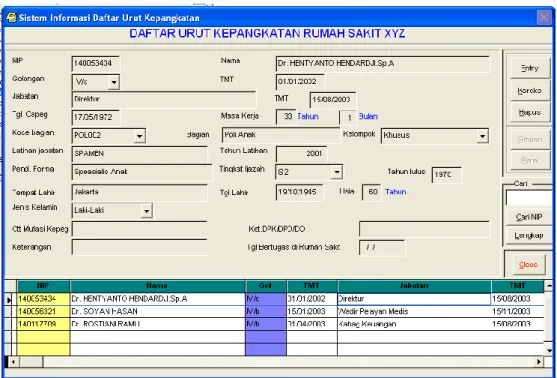557x378 pixels.
Task: Click the Tahun Latihan field 2001
Action: 301,154
